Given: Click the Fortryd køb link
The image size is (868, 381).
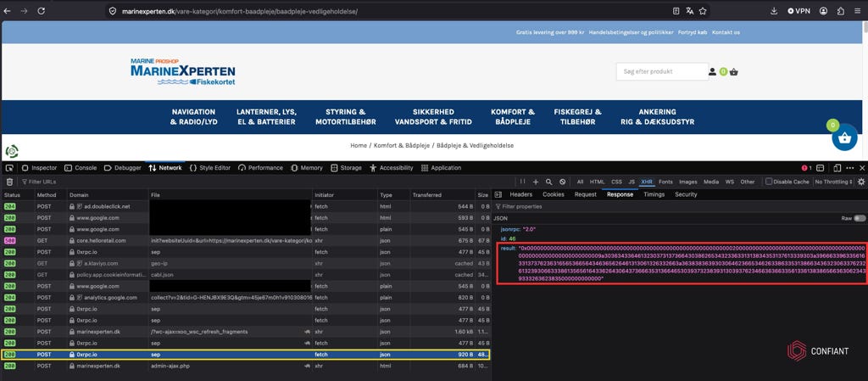Looking at the screenshot, I should coord(693,32).
